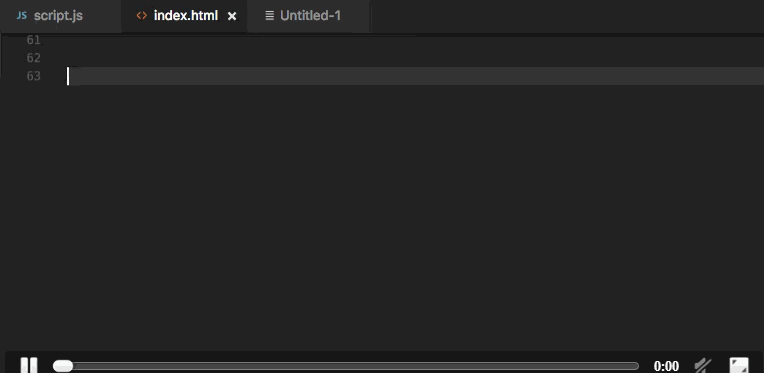Switch to the script.js tab
The image size is (764, 373).
tap(58, 16)
